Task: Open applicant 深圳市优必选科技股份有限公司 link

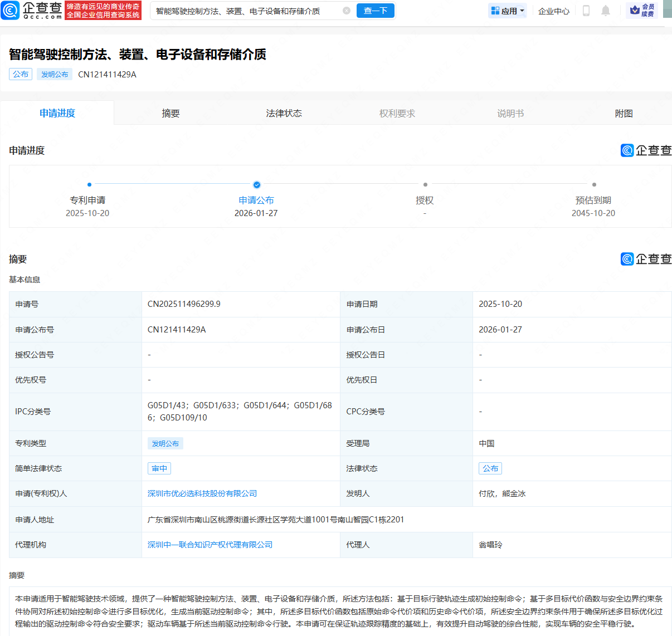Action: (202, 493)
